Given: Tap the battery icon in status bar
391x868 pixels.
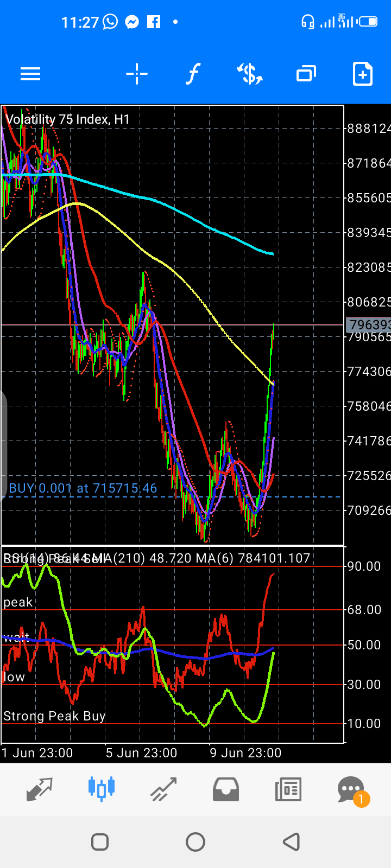Looking at the screenshot, I should pyautogui.click(x=368, y=22).
